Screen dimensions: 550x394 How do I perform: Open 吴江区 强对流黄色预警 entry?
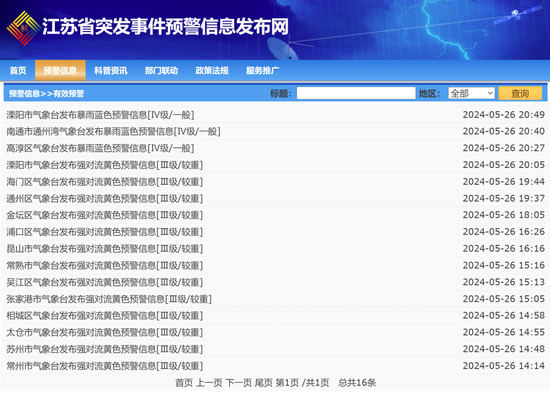pos(105,282)
